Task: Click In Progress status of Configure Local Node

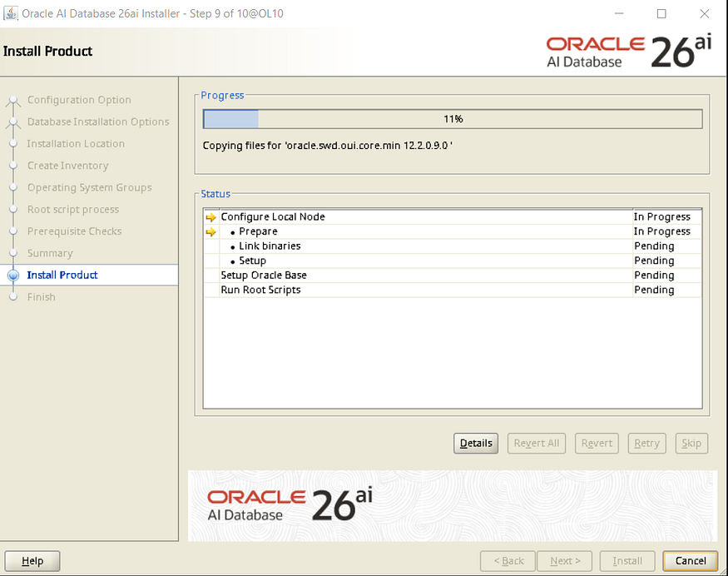Action: [x=662, y=217]
